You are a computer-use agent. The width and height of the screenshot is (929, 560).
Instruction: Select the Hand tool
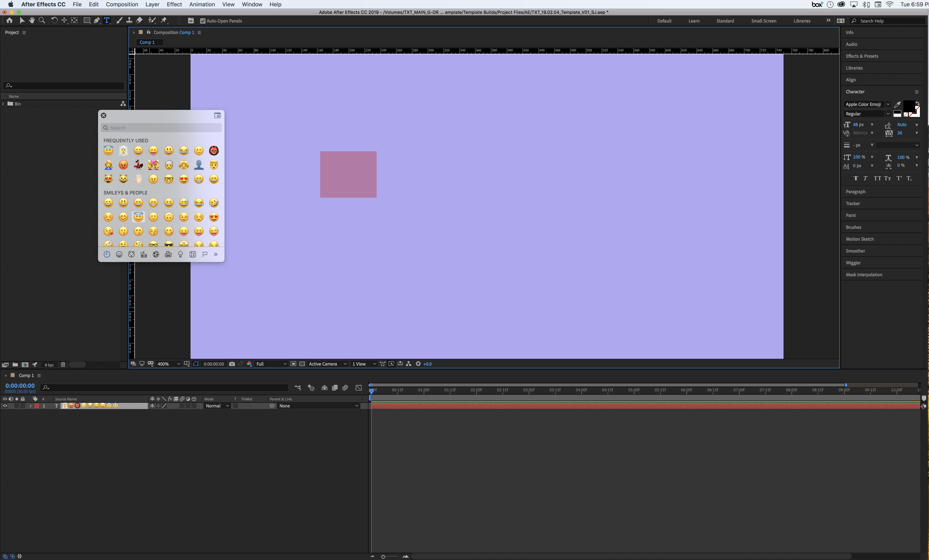[x=32, y=20]
